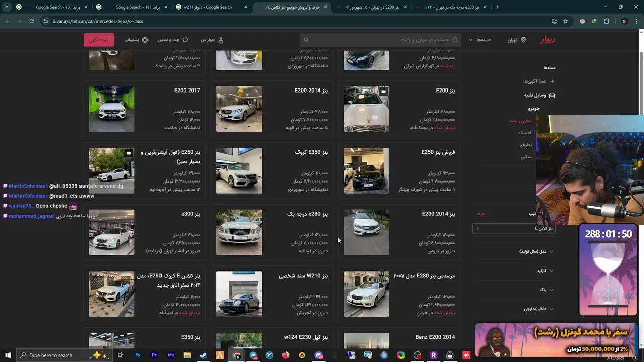Click the tab search dropdown arrow in Chrome
The image size is (644, 362).
click(x=7, y=7)
